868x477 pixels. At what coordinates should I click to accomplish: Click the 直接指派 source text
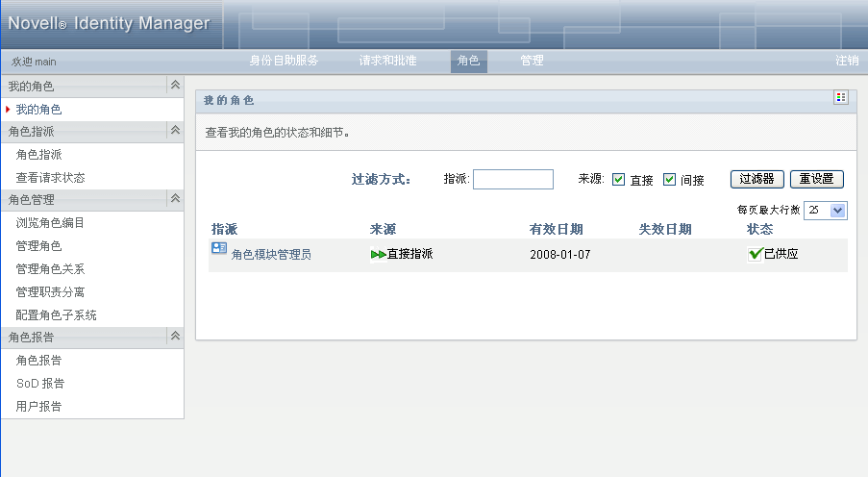[410, 254]
